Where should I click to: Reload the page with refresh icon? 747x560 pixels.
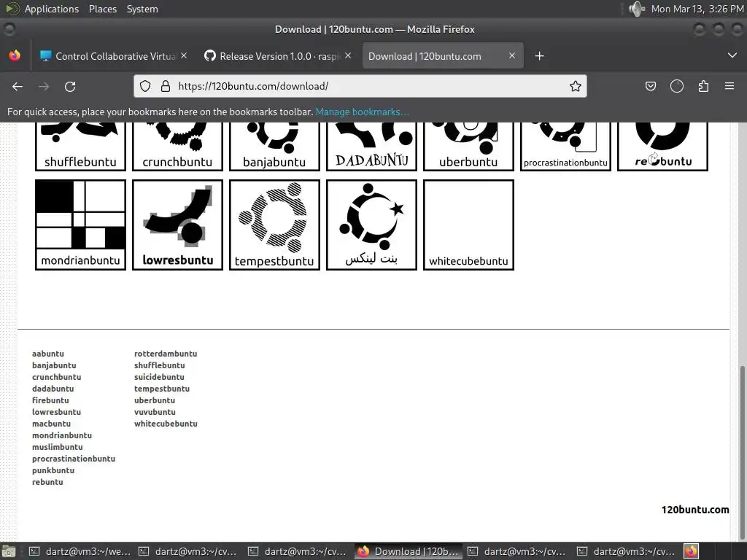[70, 86]
